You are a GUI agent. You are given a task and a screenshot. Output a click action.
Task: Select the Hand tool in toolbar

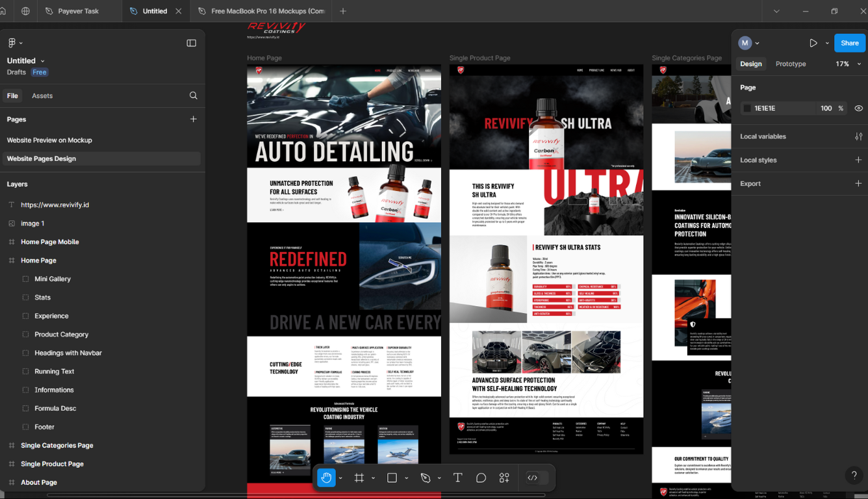[326, 478]
